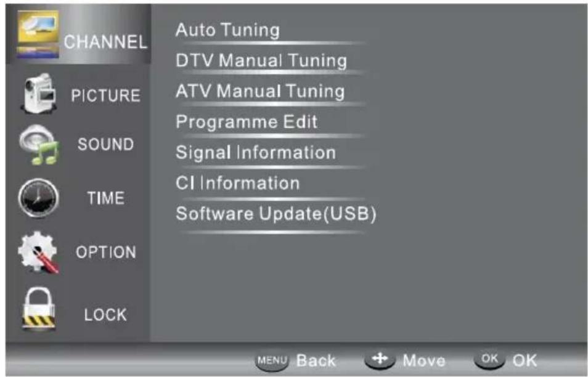Click the PICTURE camcorder icon
The height and width of the screenshot is (377, 588).
(39, 94)
